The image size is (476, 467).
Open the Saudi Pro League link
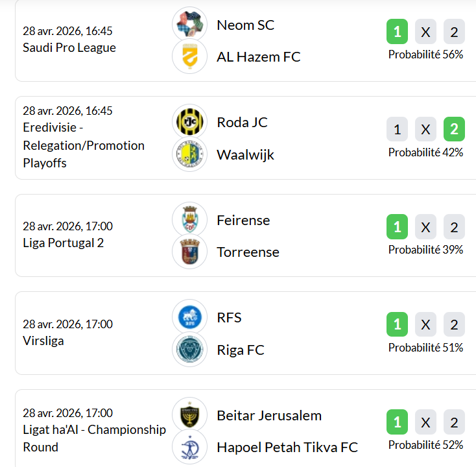click(x=69, y=47)
